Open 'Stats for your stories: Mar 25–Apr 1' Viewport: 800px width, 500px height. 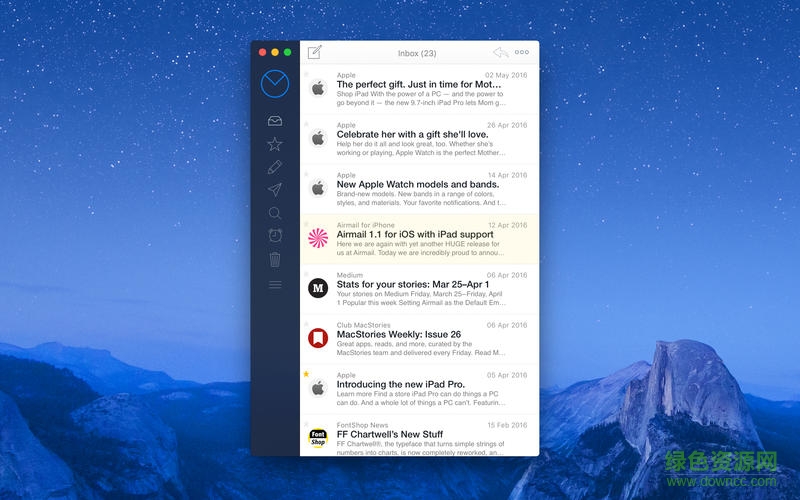pos(419,289)
